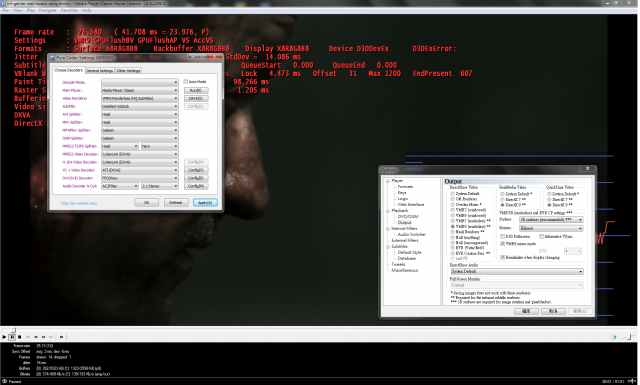Enable the D3D Fullscreen checkbox
Screen dimensions: 640x385
[503, 236]
